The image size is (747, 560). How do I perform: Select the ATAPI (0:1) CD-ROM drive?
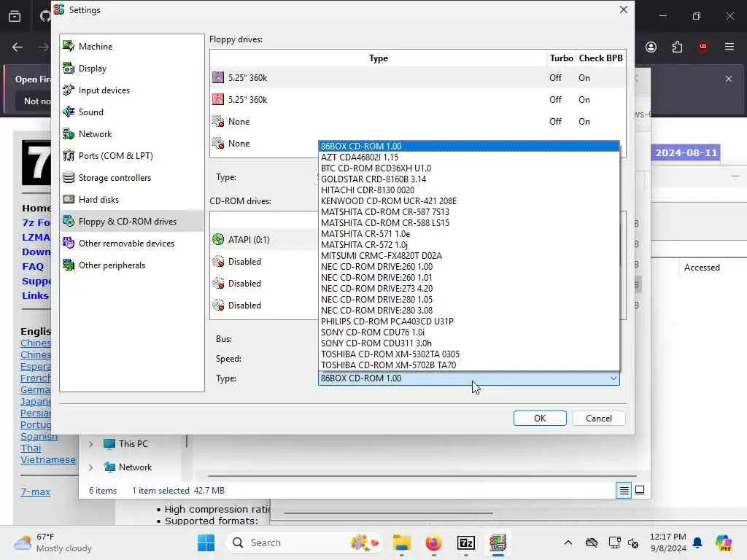tap(264, 239)
